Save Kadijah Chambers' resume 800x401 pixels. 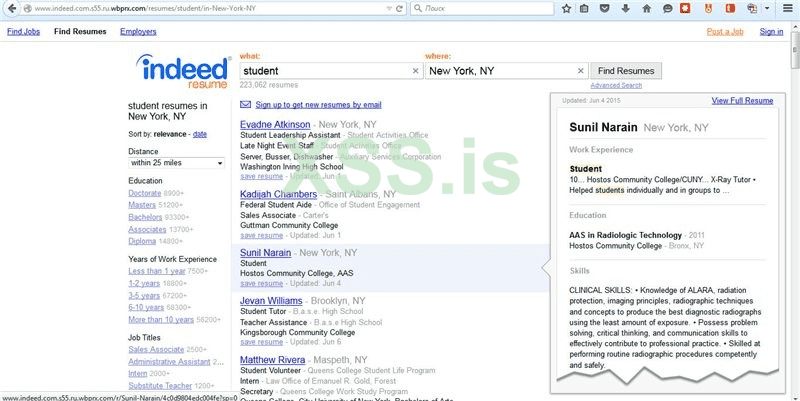click(261, 235)
